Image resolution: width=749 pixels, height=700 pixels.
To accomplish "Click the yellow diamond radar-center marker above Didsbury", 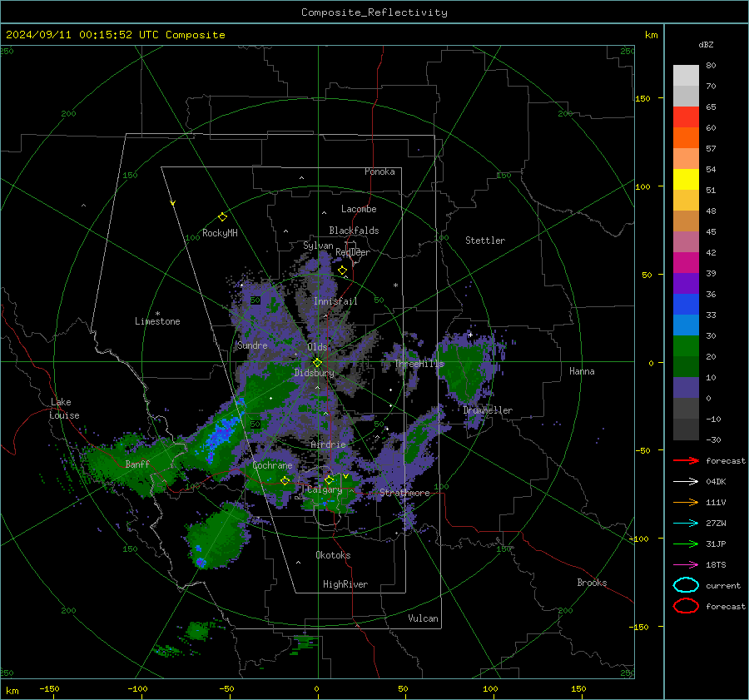I will [x=317, y=363].
